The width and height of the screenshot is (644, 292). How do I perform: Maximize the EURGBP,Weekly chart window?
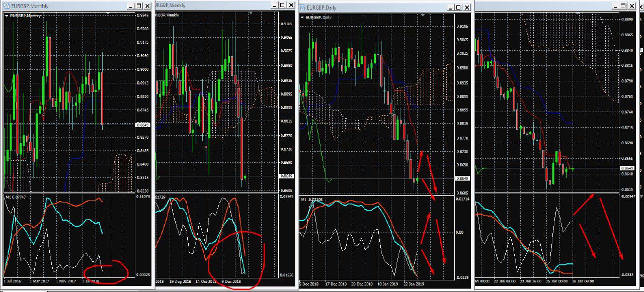click(x=282, y=6)
